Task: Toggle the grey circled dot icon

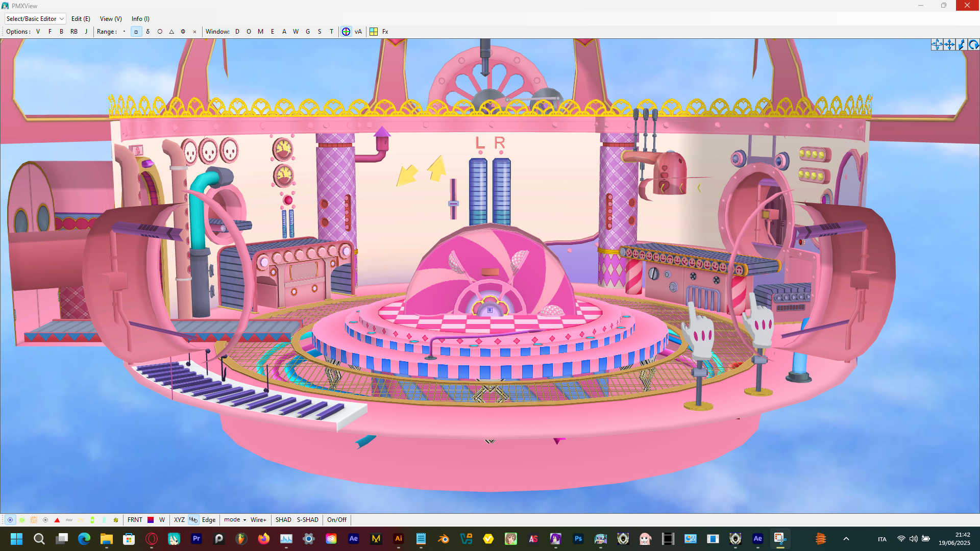Action: pos(45,520)
